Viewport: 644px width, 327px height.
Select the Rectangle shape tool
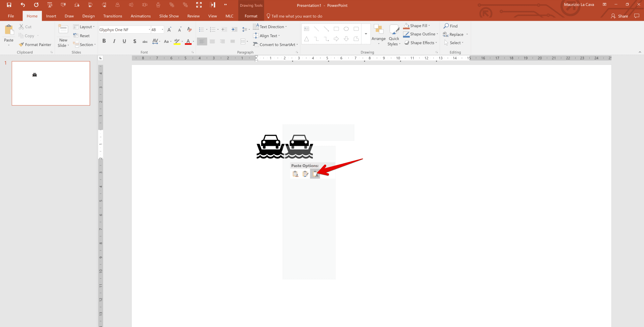coord(336,29)
